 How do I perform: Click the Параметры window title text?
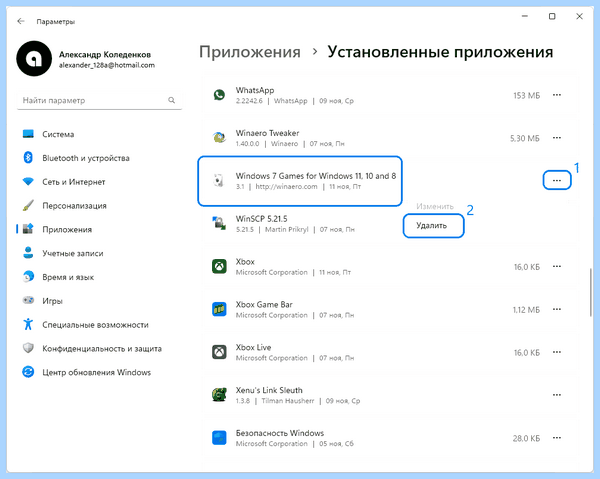click(x=55, y=22)
